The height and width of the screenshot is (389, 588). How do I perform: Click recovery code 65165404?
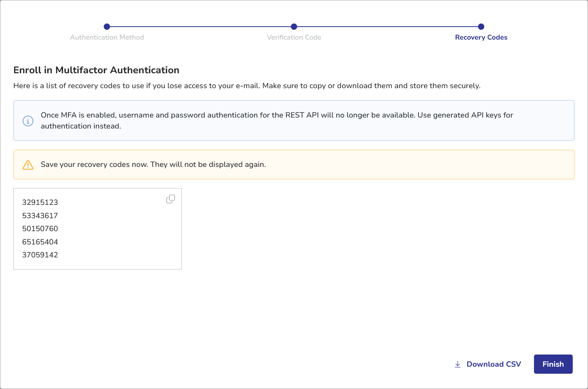click(x=40, y=242)
